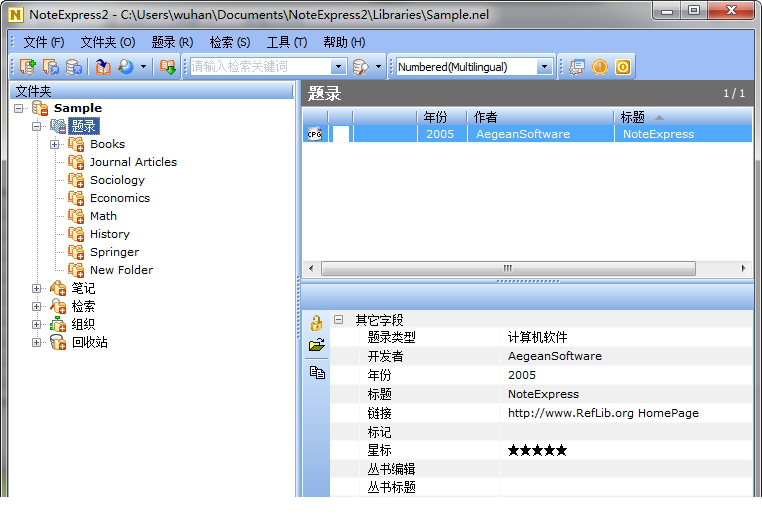Select the Springer folder
Screen dimensions: 762x516
114,252
